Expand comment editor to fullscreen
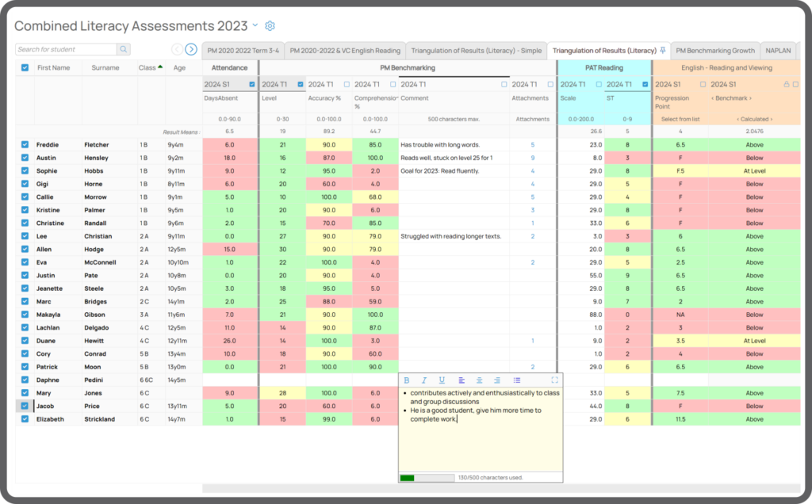 tap(554, 380)
